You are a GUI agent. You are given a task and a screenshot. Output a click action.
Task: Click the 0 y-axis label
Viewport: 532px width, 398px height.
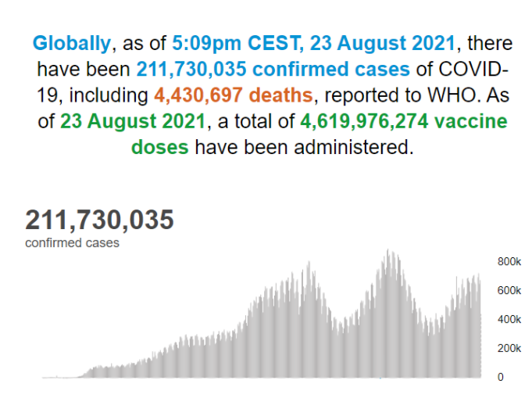(x=501, y=377)
